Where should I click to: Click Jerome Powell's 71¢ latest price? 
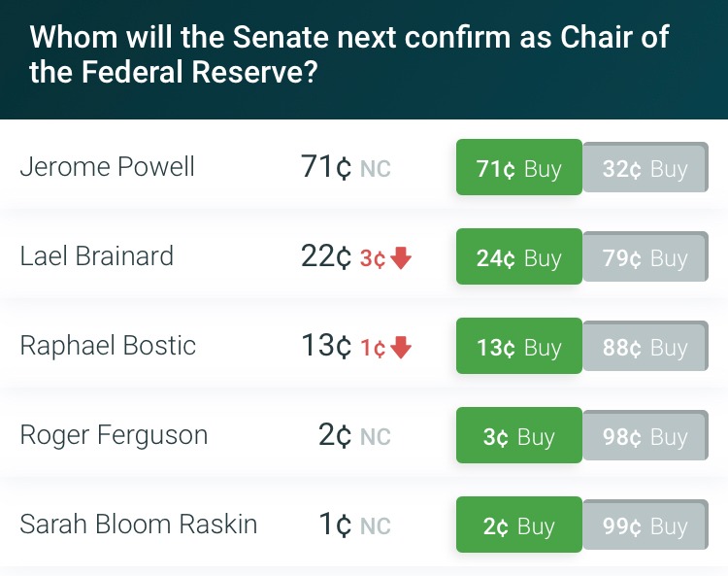pyautogui.click(x=327, y=167)
